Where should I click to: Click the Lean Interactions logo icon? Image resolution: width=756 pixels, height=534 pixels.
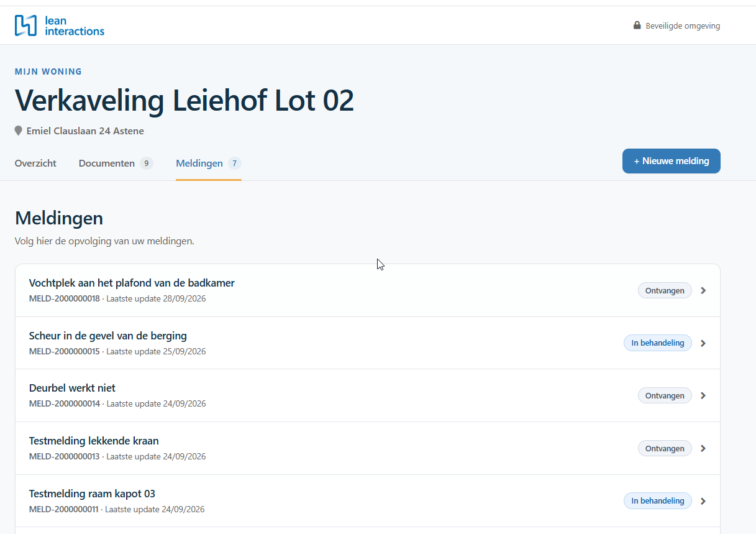26,25
